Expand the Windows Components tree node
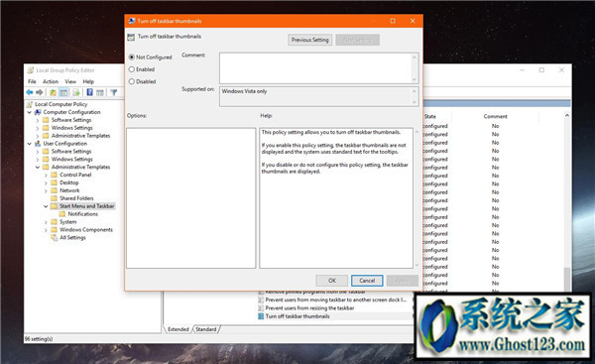 46,230
